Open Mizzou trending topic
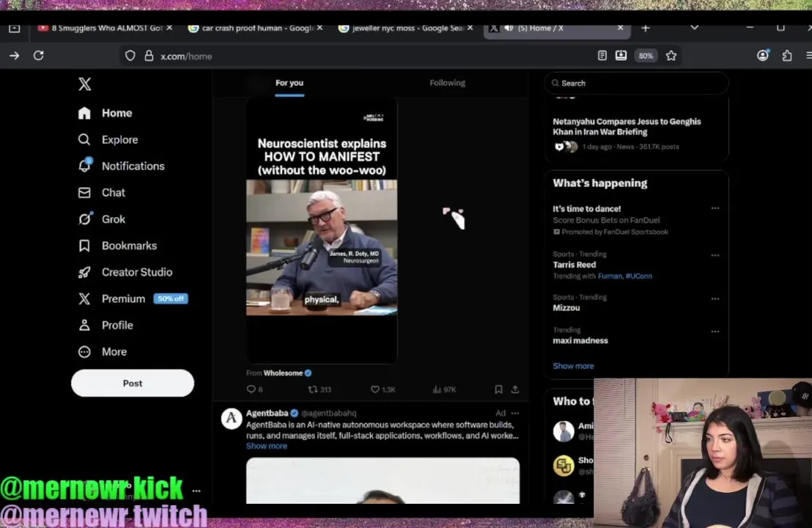Image resolution: width=812 pixels, height=528 pixels. [x=566, y=308]
